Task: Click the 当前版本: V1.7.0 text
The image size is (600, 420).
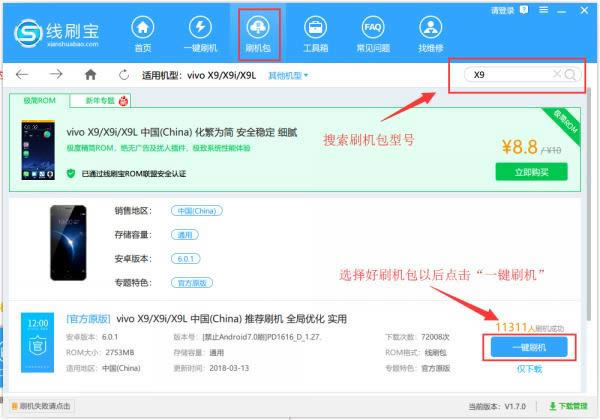Action: point(497,406)
